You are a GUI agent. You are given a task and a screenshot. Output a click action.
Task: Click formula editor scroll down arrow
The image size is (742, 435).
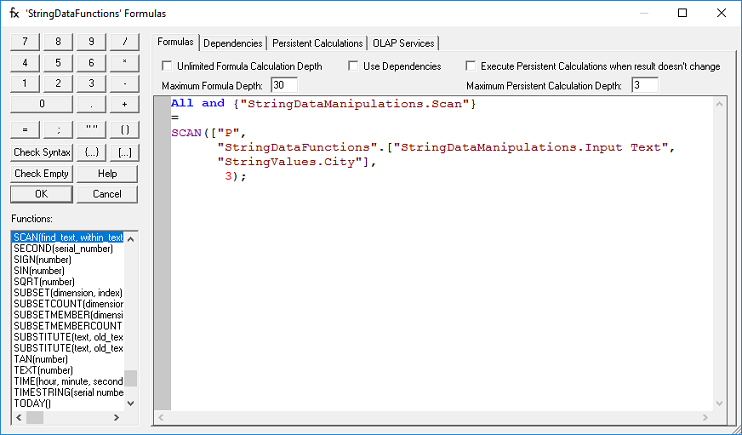pyautogui.click(x=719, y=403)
